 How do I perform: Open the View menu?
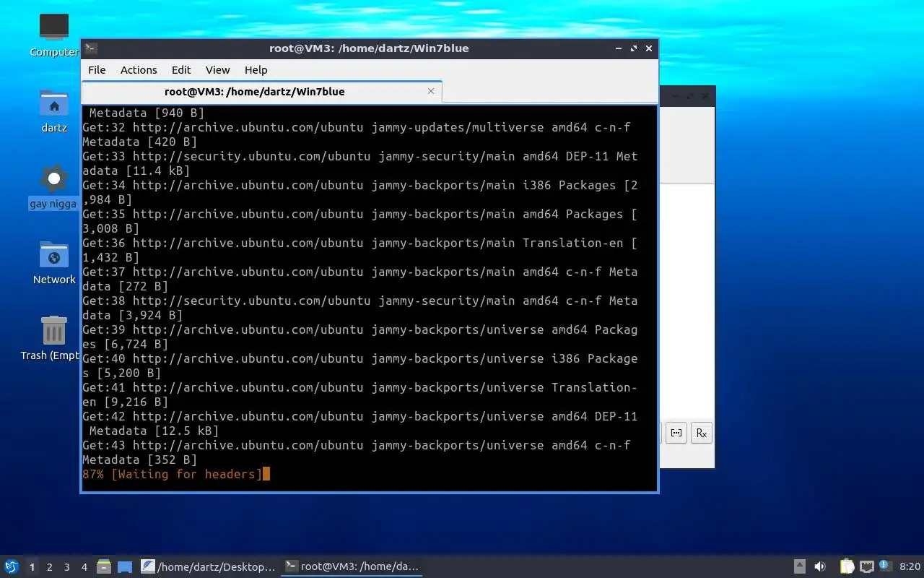coord(217,70)
